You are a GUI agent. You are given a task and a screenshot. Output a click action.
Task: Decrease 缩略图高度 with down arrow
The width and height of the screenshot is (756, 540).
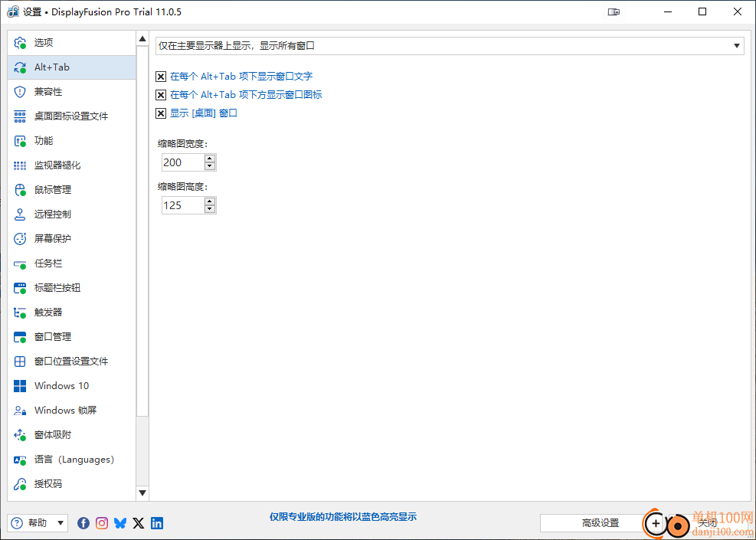[x=210, y=209]
